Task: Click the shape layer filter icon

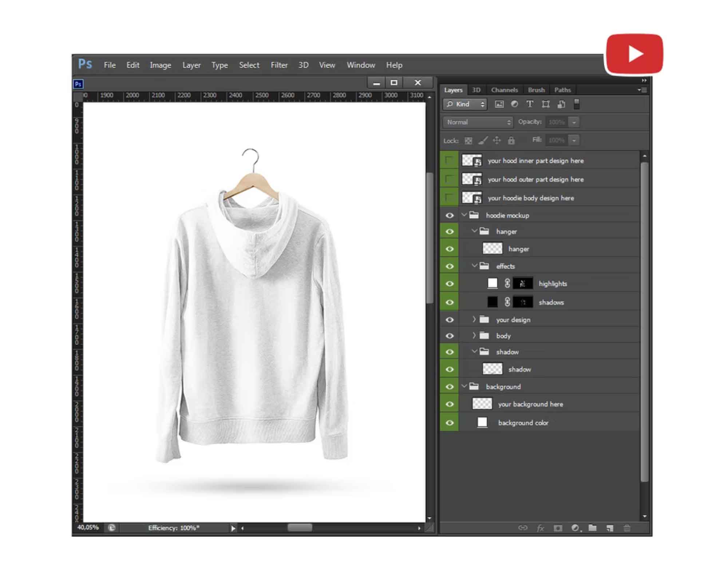Action: 545,104
